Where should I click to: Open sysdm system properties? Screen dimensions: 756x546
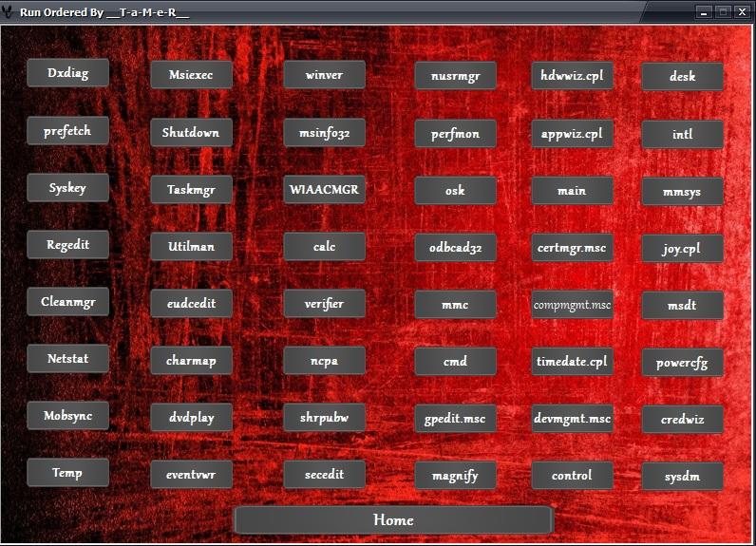click(x=683, y=477)
